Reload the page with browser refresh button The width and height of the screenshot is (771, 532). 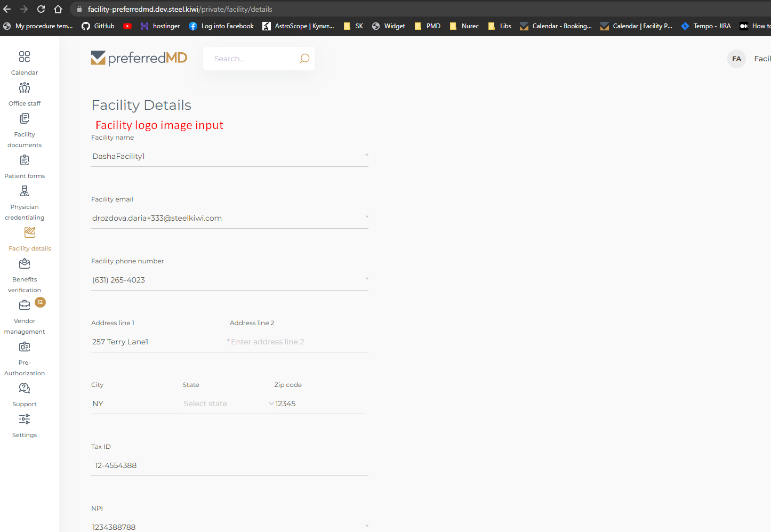coord(41,9)
